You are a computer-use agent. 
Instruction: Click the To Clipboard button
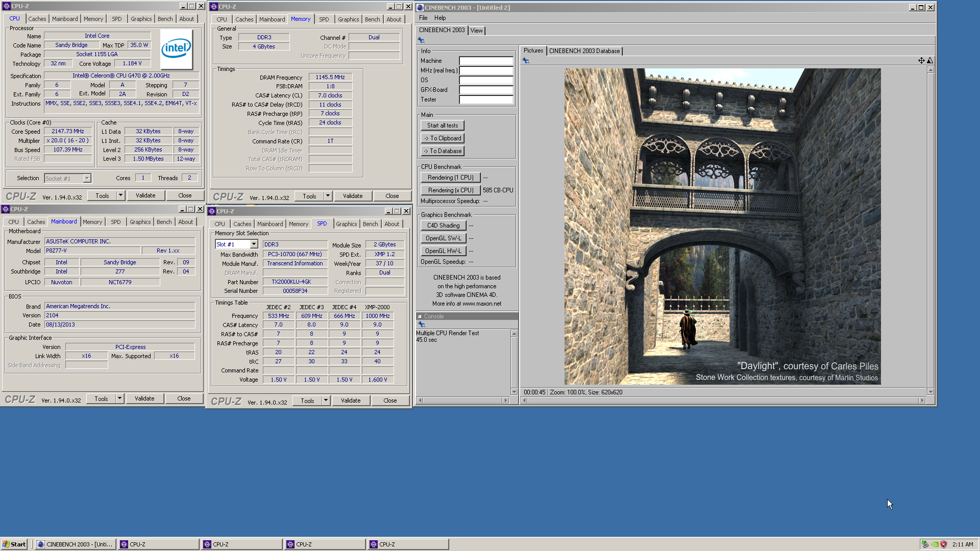pos(443,138)
